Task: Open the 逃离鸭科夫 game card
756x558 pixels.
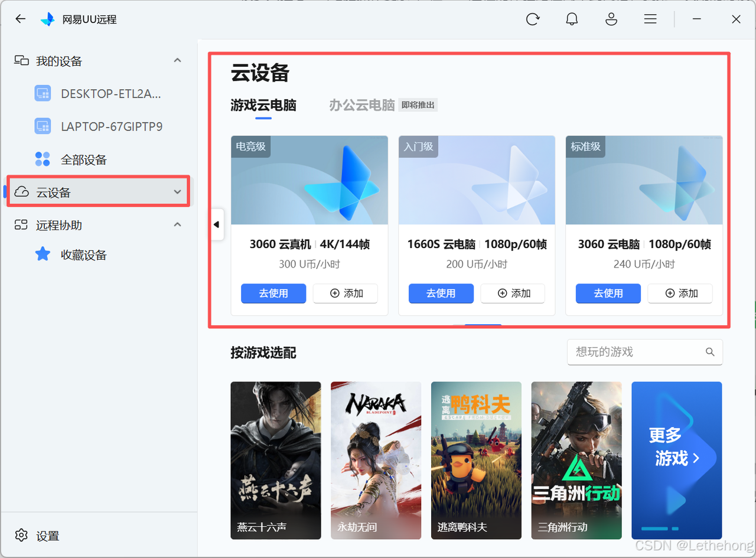Action: tap(477, 460)
